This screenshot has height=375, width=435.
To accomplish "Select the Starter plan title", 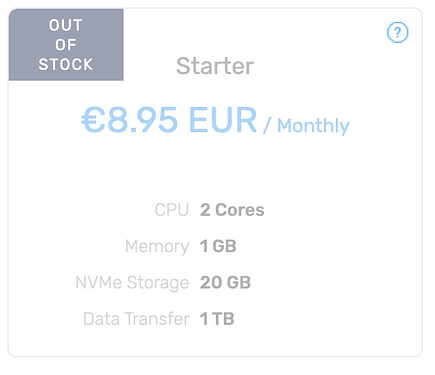I will pos(215,66).
